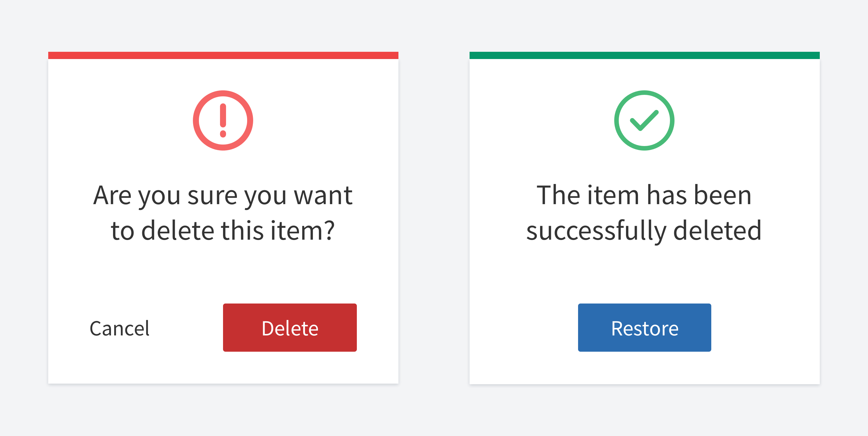Click the red accent bar atop the confirmation dialog
The width and height of the screenshot is (868, 436).
pos(223,55)
